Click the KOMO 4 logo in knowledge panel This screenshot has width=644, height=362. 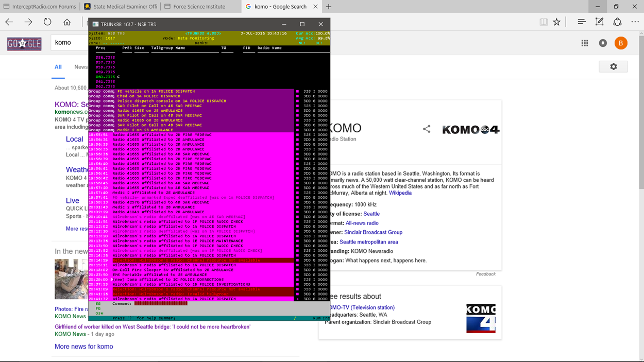pos(471,130)
